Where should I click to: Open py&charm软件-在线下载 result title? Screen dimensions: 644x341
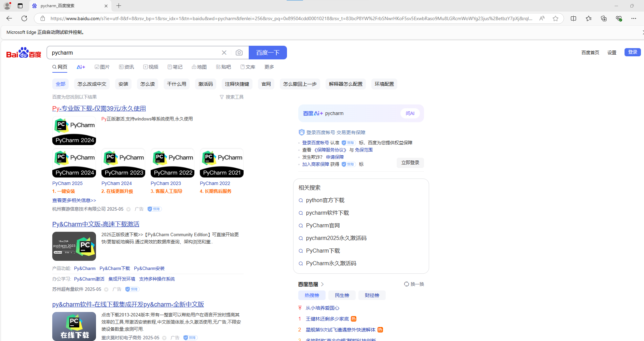[x=128, y=304]
